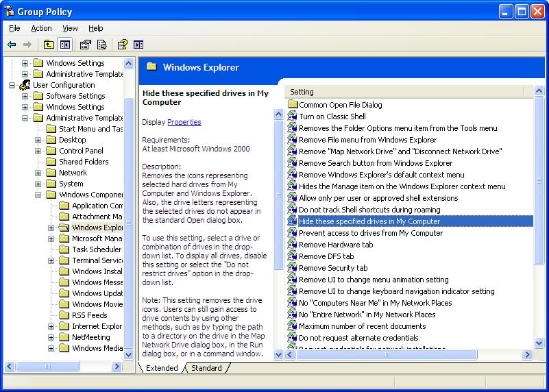The image size is (549, 392).
Task: Toggle the Show/Hide Console Tree icon
Action: [x=65, y=45]
